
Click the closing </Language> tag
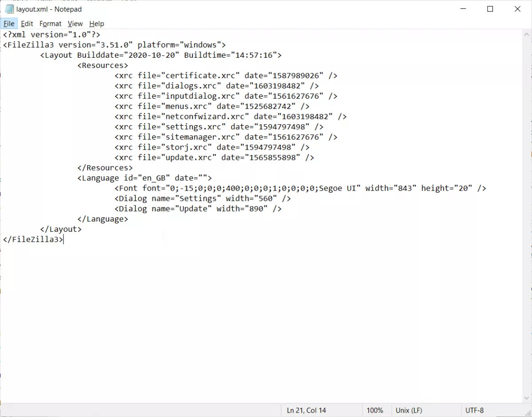tap(102, 219)
